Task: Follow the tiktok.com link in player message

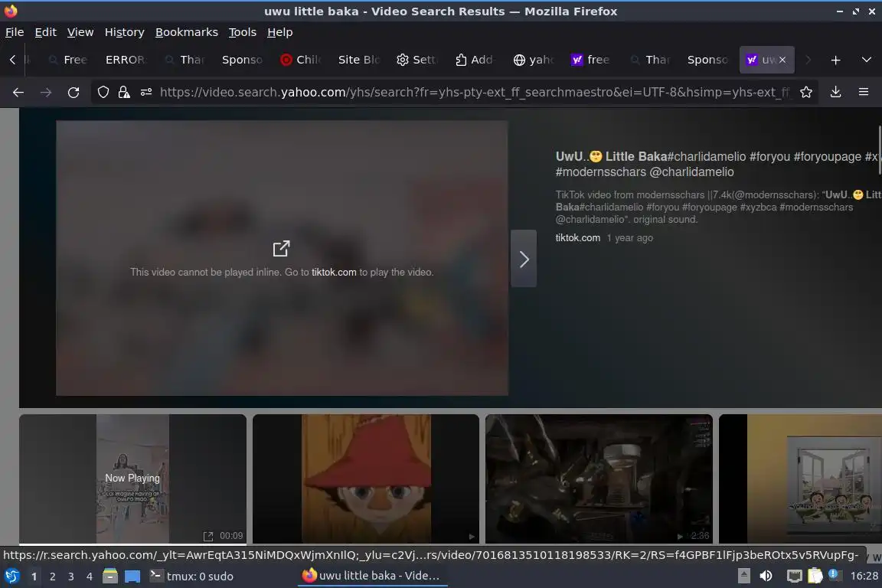Action: [334, 273]
